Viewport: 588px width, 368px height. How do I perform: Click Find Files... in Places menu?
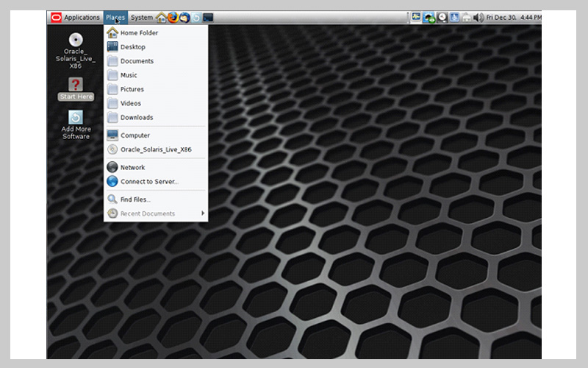135,199
